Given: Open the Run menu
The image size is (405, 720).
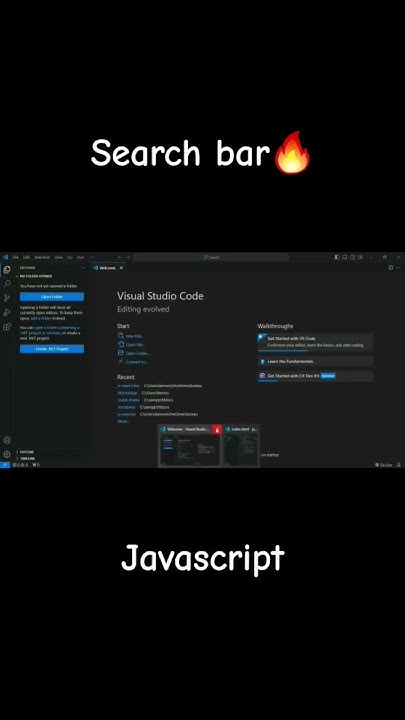Looking at the screenshot, I should point(80,257).
